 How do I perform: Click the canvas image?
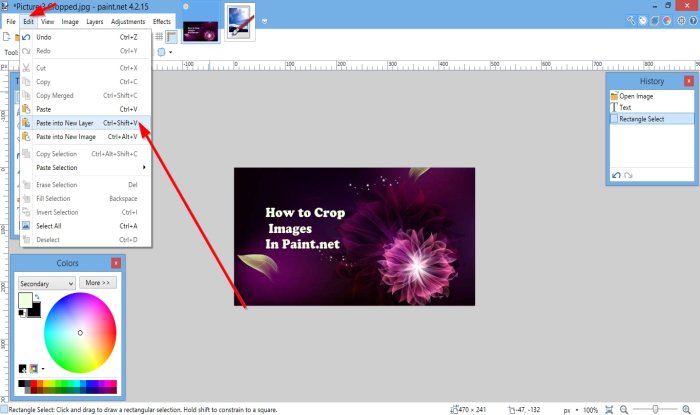click(x=354, y=237)
